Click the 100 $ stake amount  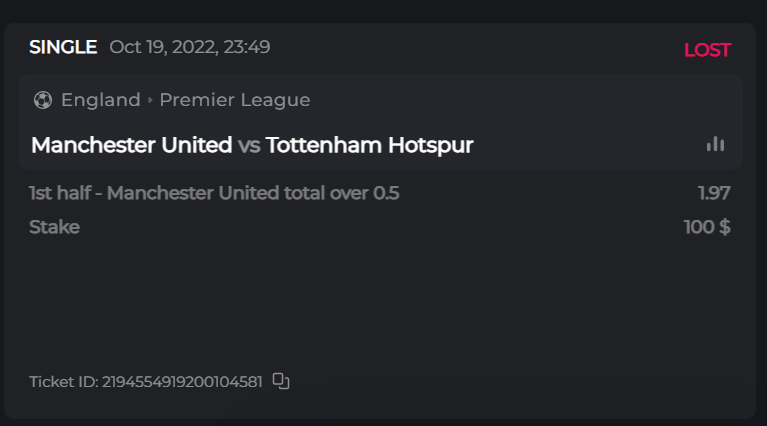pyautogui.click(x=707, y=227)
